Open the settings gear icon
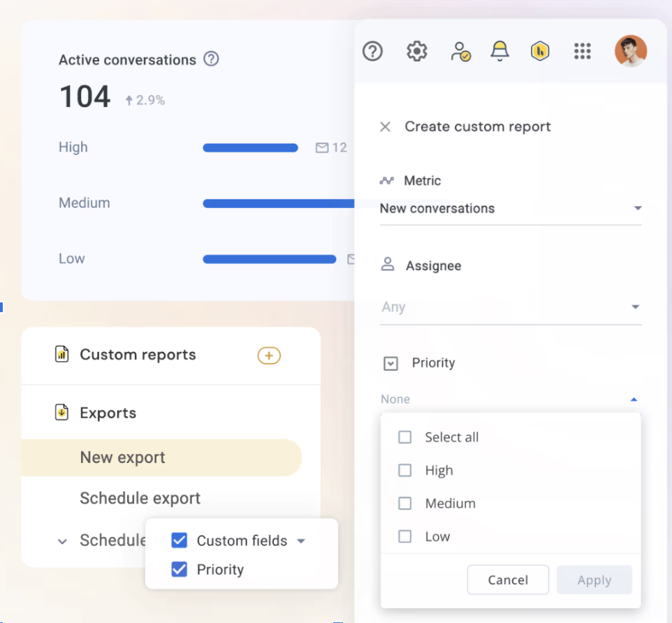This screenshot has height=623, width=672. click(x=417, y=51)
